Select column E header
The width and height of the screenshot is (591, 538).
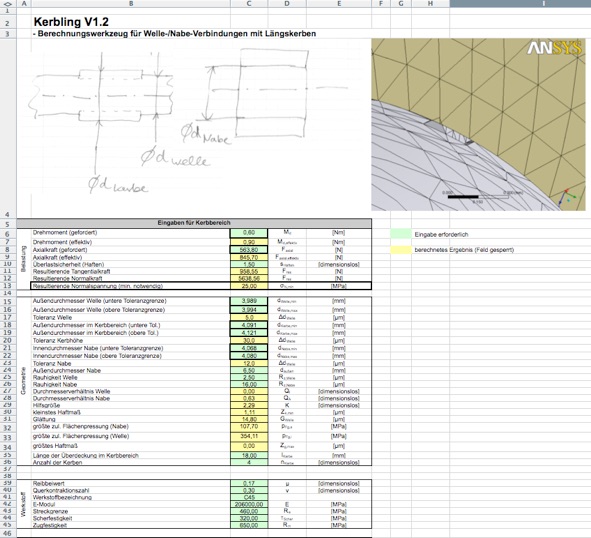(x=339, y=3)
